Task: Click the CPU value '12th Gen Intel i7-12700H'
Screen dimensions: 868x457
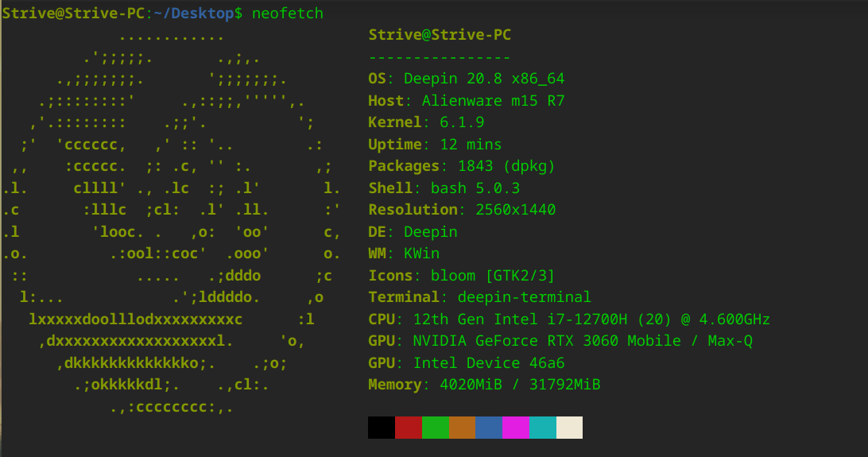Action: [521, 320]
